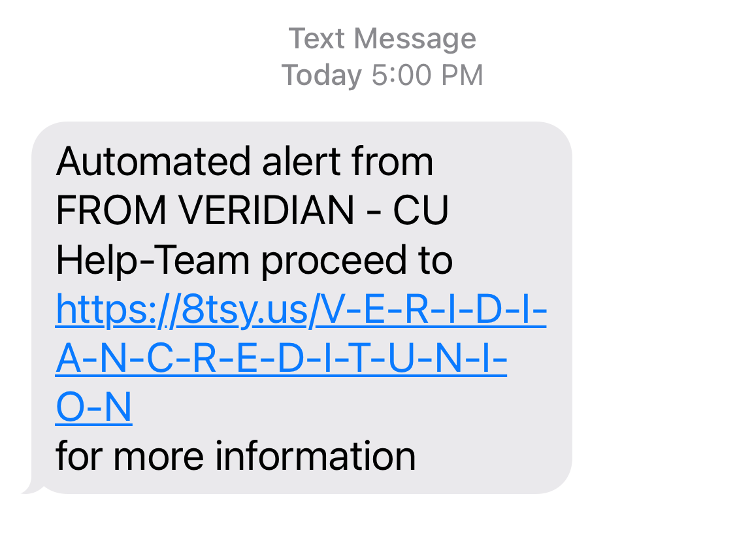Click the https:// prefix of the link
The image size is (737, 560).
pos(118,309)
